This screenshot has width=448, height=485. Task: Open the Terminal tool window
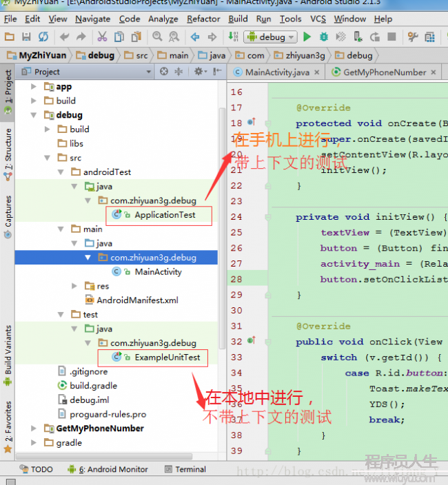(185, 470)
